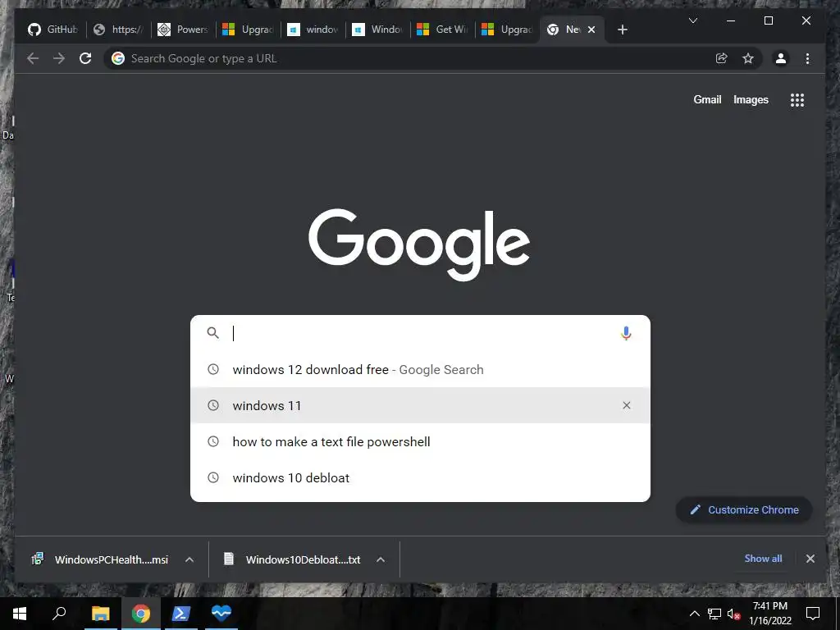
Task: Switch to the Powers tab
Action: (183, 30)
